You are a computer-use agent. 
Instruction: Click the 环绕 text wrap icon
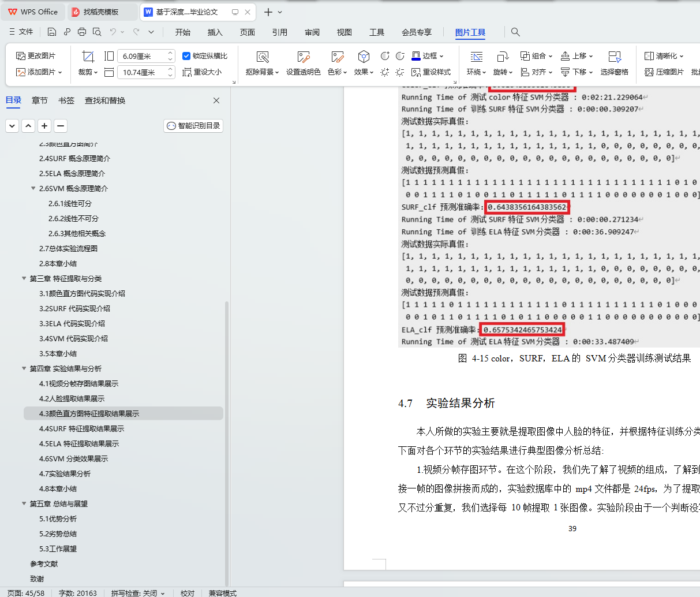pos(476,57)
